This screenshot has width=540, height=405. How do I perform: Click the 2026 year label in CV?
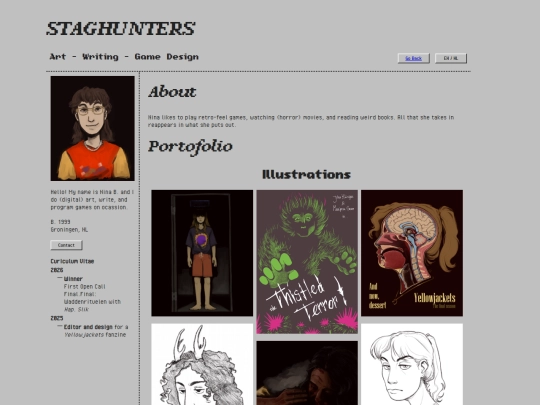click(x=57, y=270)
